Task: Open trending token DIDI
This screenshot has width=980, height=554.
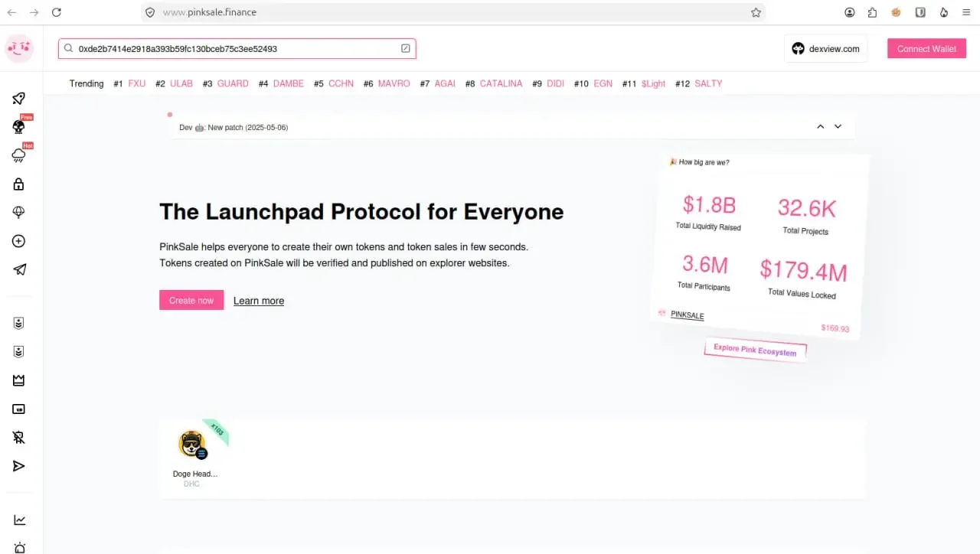Action: (x=556, y=83)
